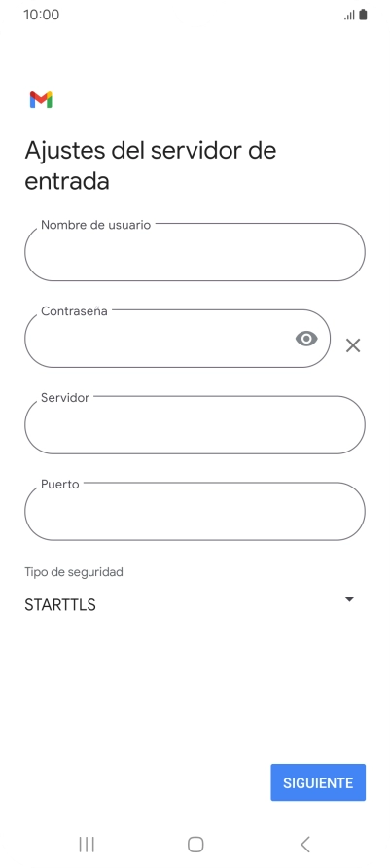Image resolution: width=390 pixels, height=868 pixels.
Task: Tap the Android home navigation button
Action: 195,845
